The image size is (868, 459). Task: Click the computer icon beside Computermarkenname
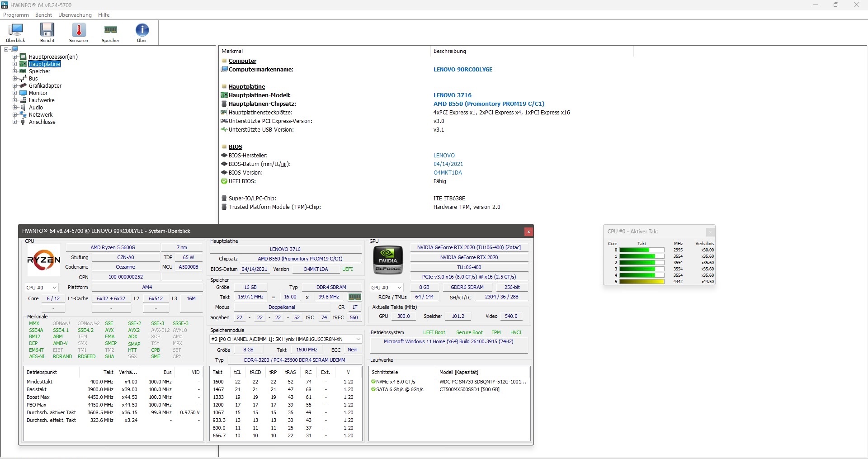(224, 69)
